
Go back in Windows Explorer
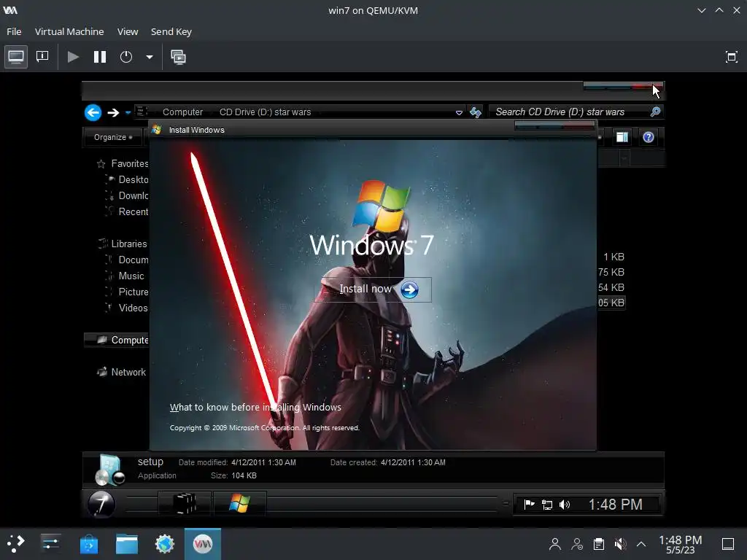[93, 112]
